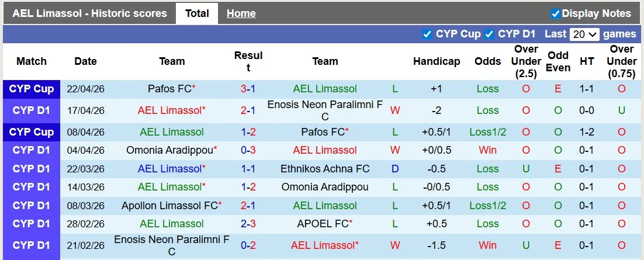Click the 2-3 score against APOEL FC

(248, 224)
